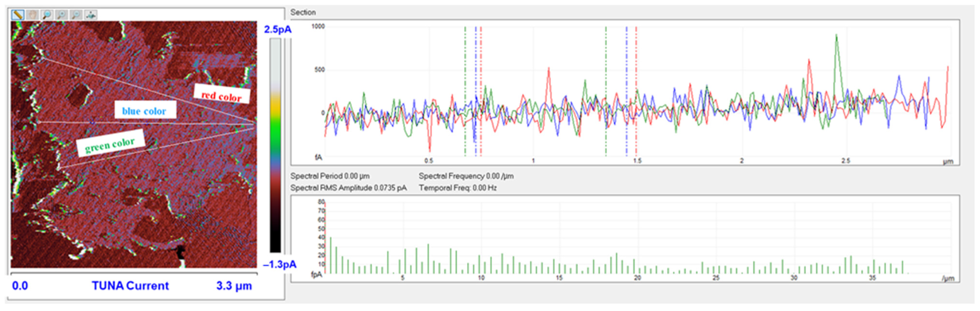Viewport: 980px width, 311px height.
Task: Select the ruler line measurement tool
Action: (x=17, y=15)
